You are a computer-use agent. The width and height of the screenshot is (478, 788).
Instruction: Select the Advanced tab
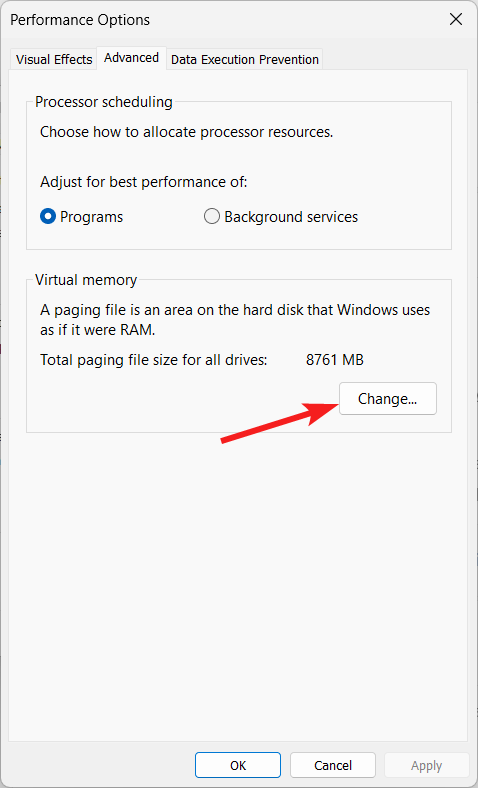[131, 58]
